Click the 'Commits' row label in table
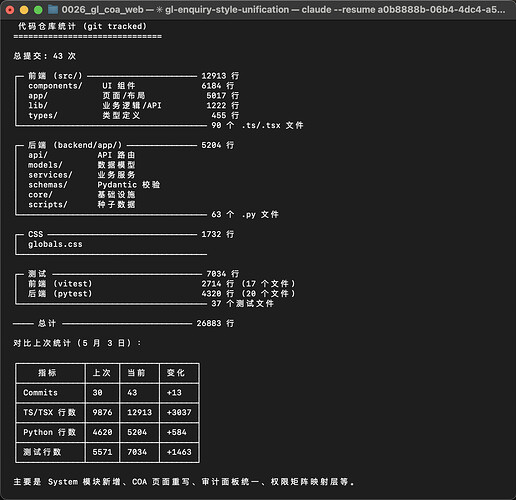This screenshot has width=516, height=500. click(x=40, y=393)
